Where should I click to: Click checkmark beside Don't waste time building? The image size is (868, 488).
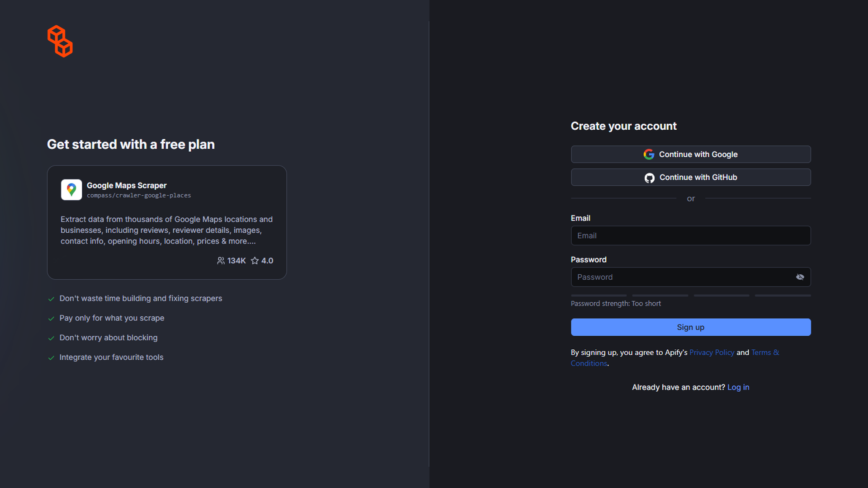coord(51,299)
